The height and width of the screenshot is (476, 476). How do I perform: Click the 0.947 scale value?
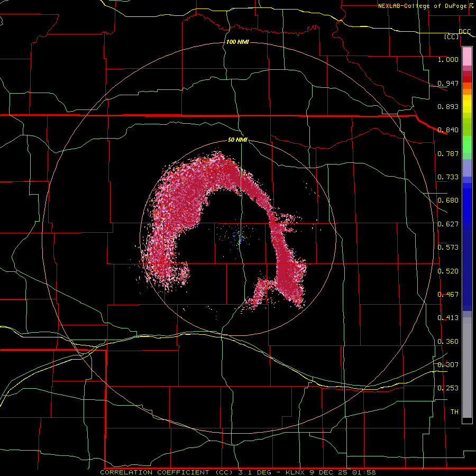pos(448,83)
